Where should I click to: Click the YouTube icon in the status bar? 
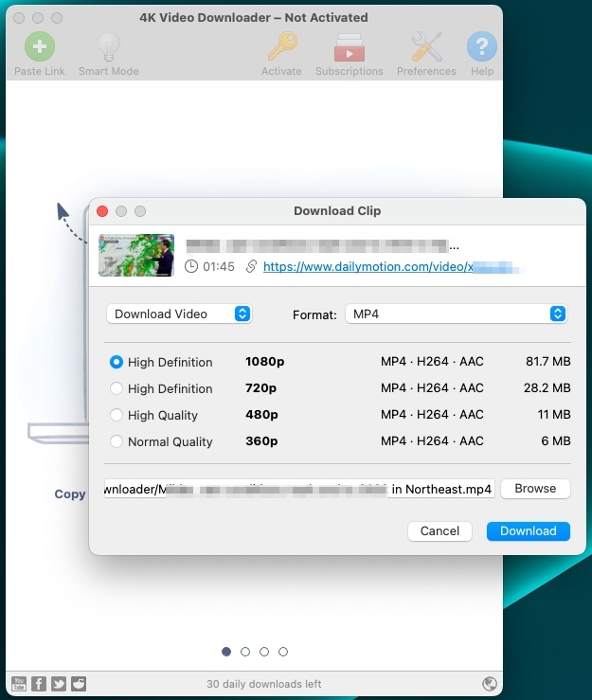19,684
